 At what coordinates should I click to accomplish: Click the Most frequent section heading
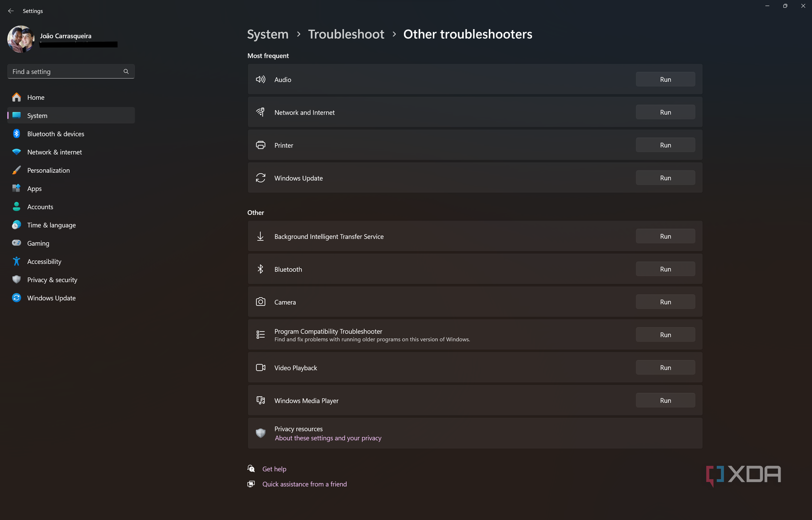pos(268,56)
